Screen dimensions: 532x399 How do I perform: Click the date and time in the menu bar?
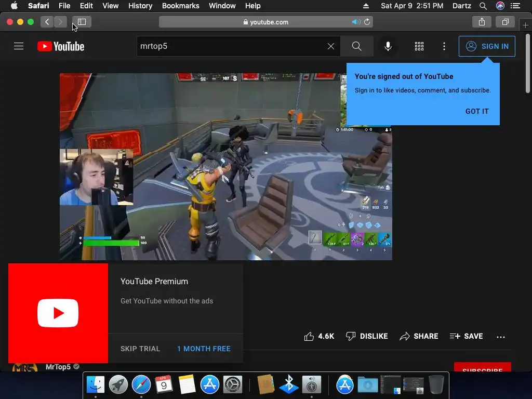coord(412,6)
